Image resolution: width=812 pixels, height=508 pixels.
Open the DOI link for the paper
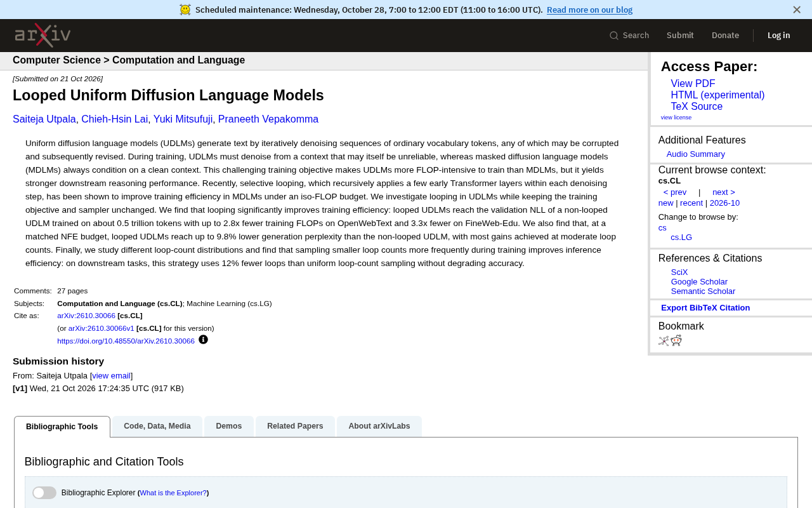tap(126, 341)
